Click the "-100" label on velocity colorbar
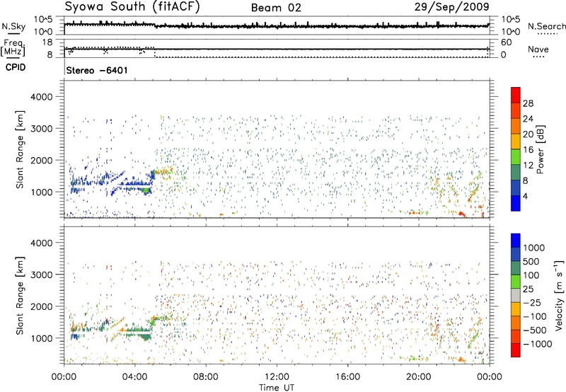 click(535, 316)
